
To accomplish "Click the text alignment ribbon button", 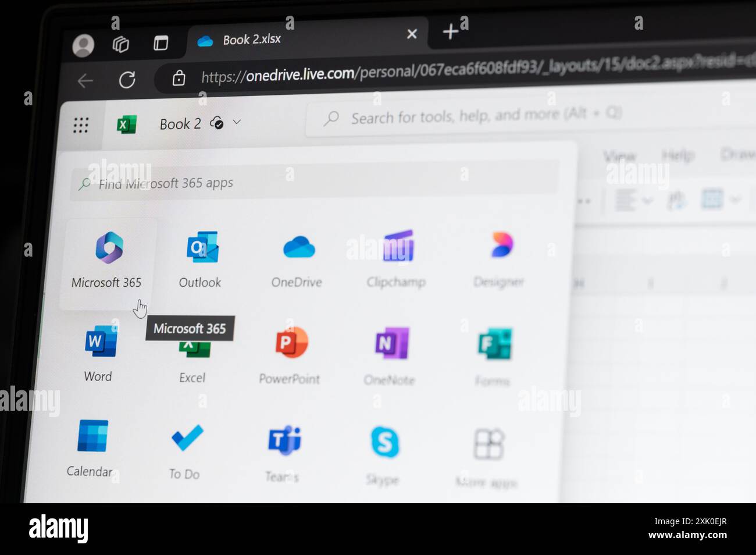I will pos(625,201).
